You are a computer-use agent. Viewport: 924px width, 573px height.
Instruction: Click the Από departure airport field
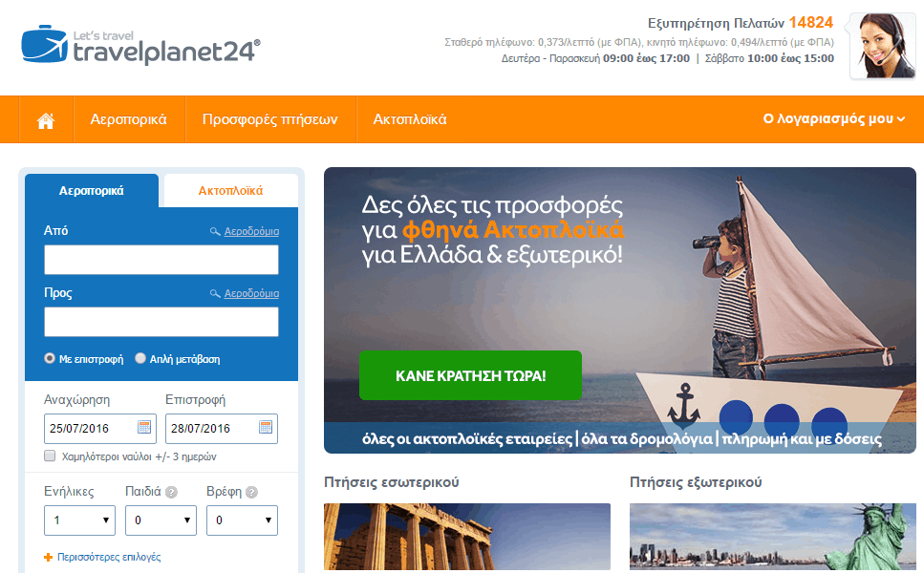tap(161, 260)
